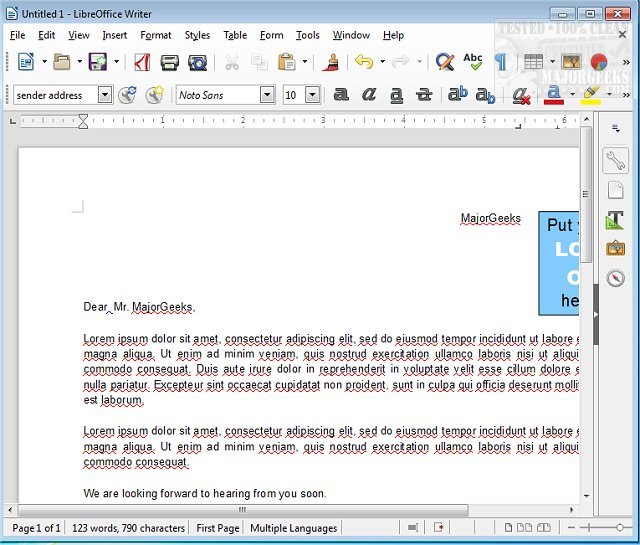Screen dimensions: 640x545
Task: Open sidebar Navigator compass
Action: 616,278
